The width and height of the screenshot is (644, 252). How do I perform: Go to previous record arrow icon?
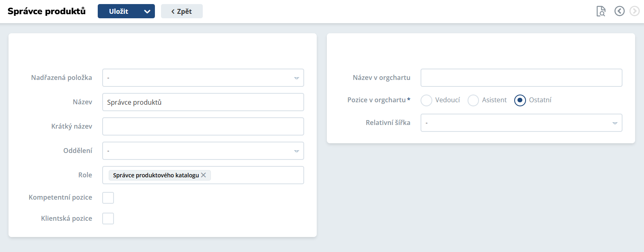[x=619, y=11]
